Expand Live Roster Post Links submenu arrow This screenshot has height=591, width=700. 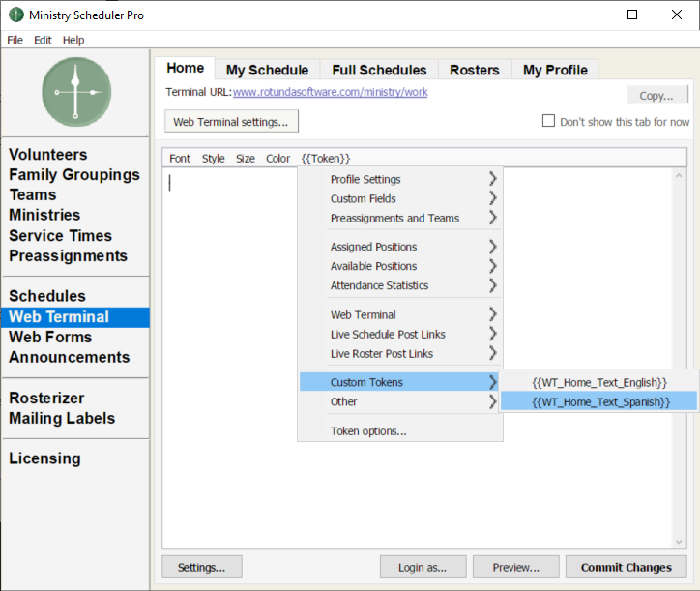492,353
